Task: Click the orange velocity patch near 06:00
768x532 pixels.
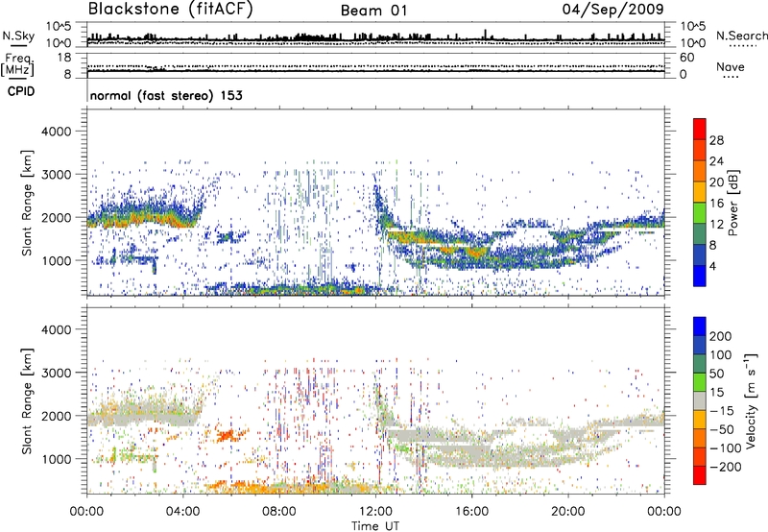Action: click(228, 435)
